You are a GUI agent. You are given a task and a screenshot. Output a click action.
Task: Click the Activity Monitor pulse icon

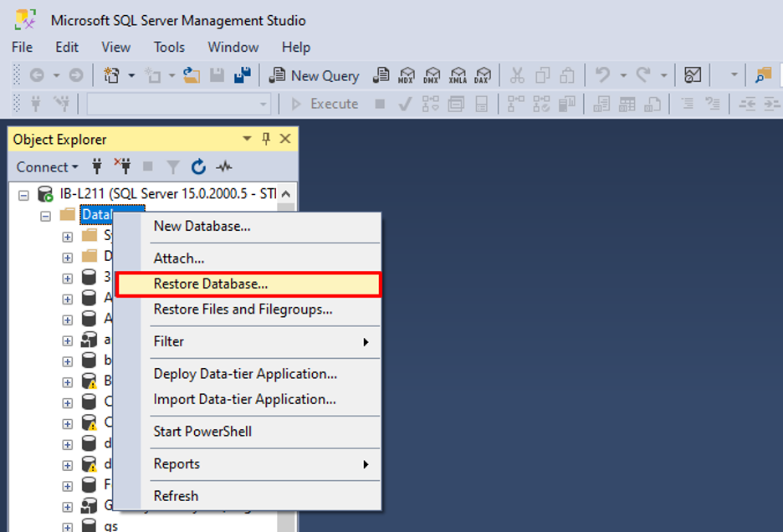point(223,166)
